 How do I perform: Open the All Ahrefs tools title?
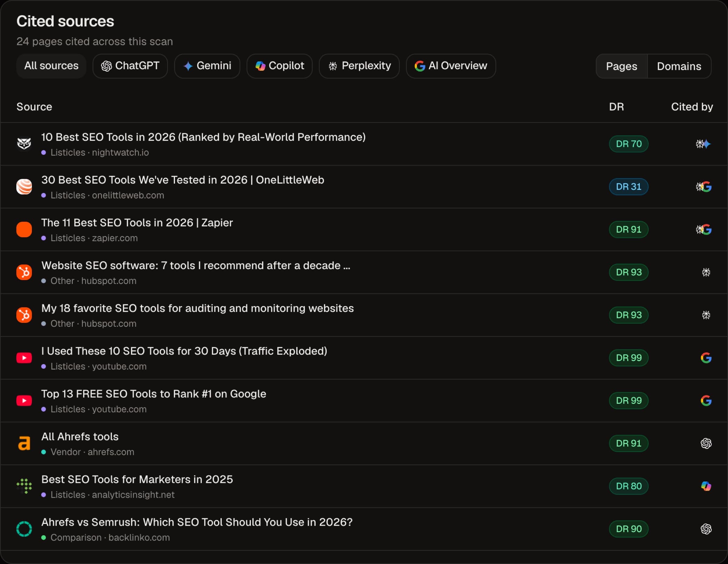80,437
